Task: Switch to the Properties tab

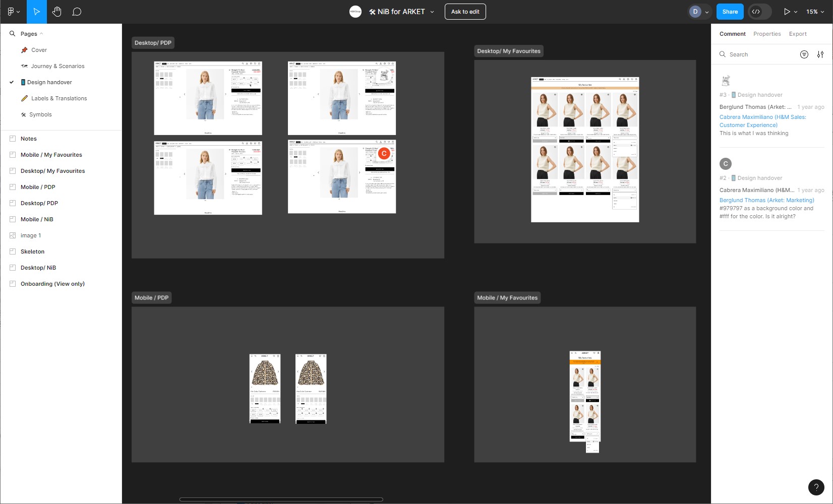Action: point(767,34)
